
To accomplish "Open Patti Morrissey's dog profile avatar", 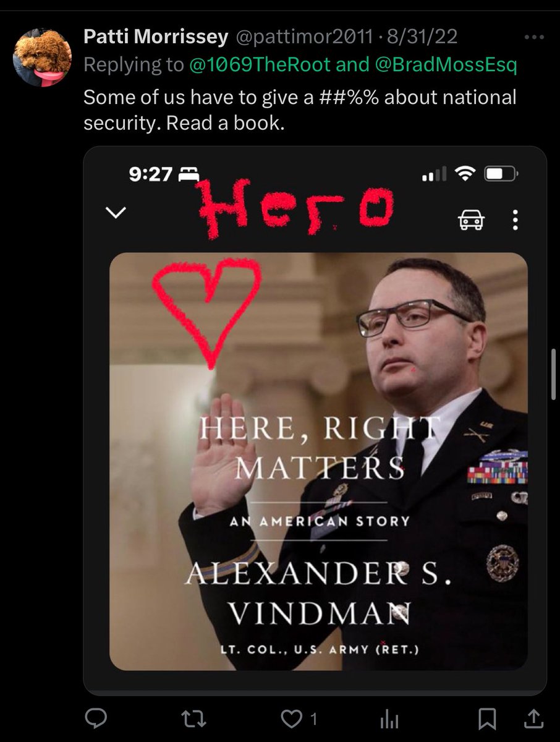I will pyautogui.click(x=43, y=58).
